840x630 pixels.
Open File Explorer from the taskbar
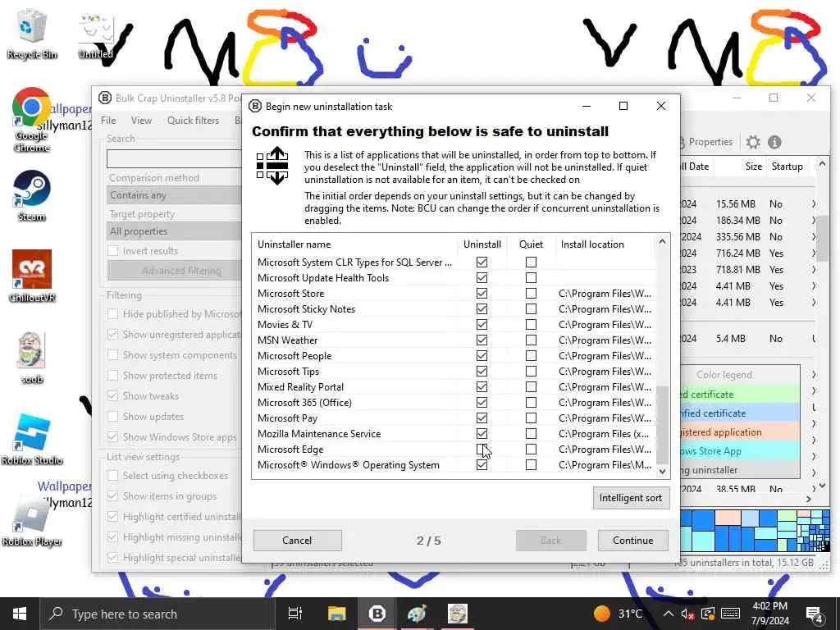337,614
